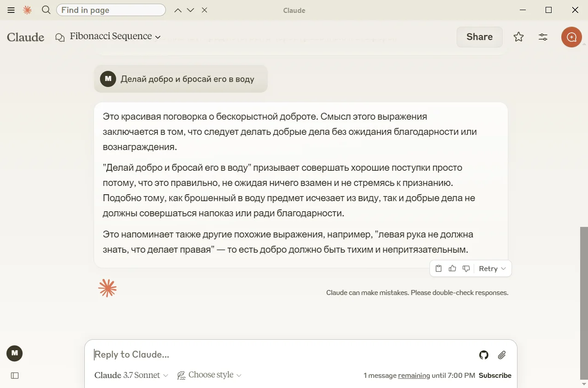
Task: Start a new chat with orange button
Action: [571, 37]
